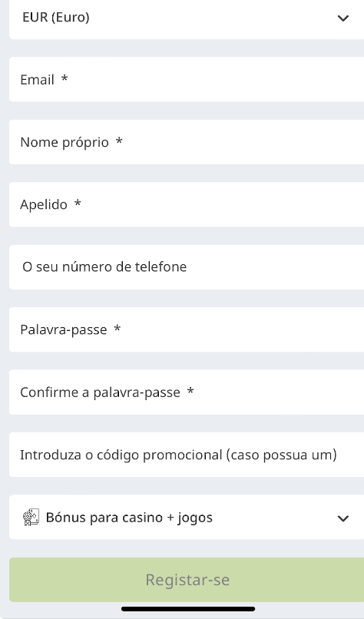Viewport: 364px width, 619px height.
Task: Open the EUR (Euro) currency dropdown
Action: point(187,19)
